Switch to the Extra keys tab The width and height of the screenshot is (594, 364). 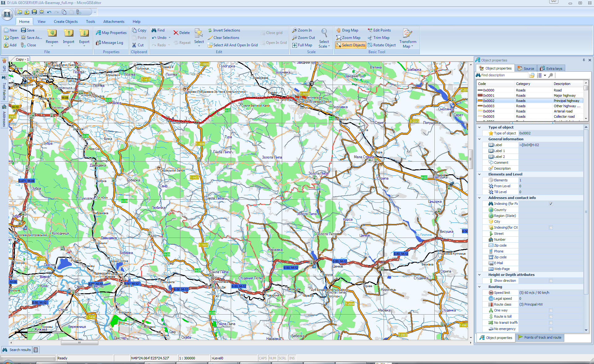pos(551,69)
